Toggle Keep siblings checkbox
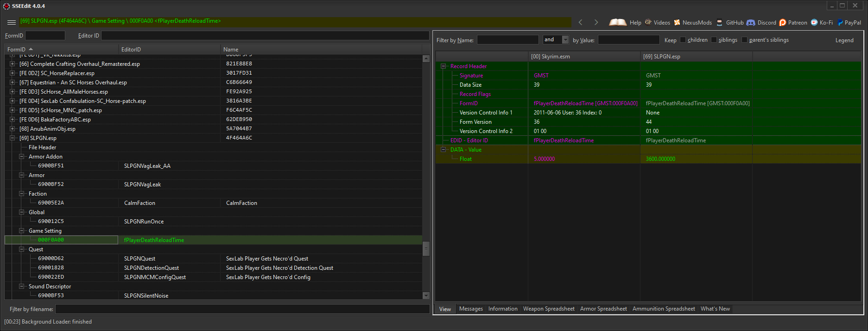Viewport: 868px width, 331px height. [x=714, y=40]
